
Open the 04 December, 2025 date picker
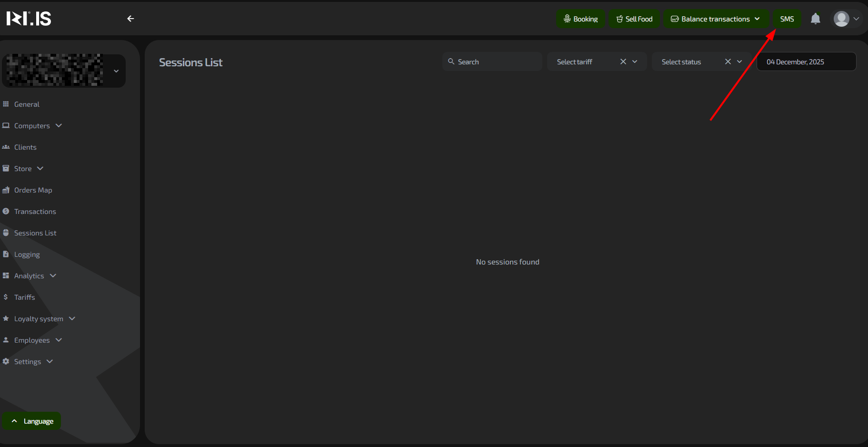pyautogui.click(x=806, y=62)
